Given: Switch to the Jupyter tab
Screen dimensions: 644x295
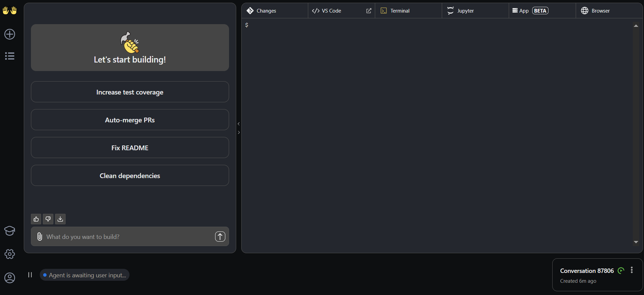Looking at the screenshot, I should coord(475,11).
